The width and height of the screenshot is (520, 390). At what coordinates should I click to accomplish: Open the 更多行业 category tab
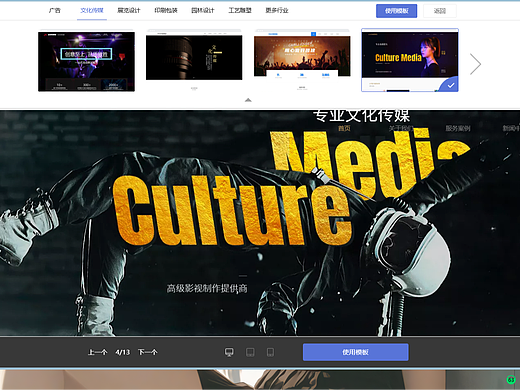pos(277,10)
